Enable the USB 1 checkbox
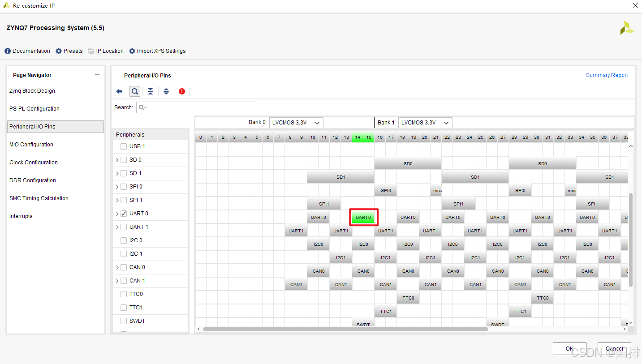 point(124,146)
